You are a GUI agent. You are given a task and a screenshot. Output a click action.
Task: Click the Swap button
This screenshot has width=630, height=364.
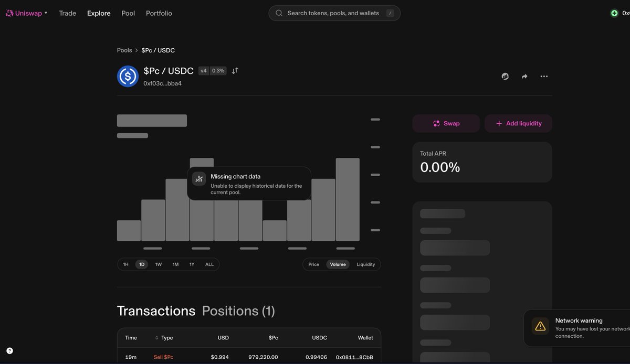pyautogui.click(x=446, y=123)
